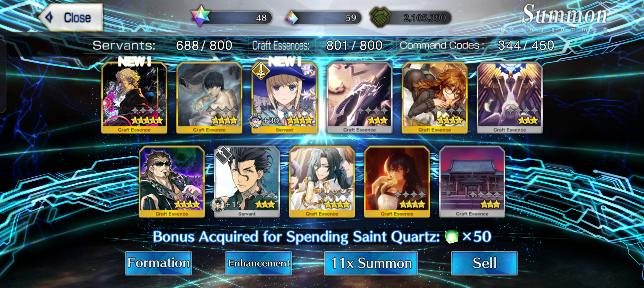644x288 pixels.
Task: Open the glasses girl four-star Craft Essence
Action: pyautogui.click(x=434, y=98)
